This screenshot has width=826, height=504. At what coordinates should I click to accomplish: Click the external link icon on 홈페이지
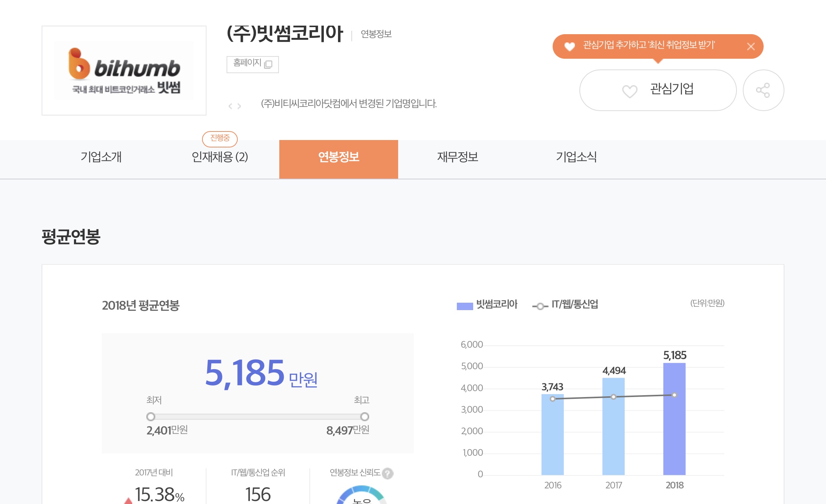[x=268, y=64]
